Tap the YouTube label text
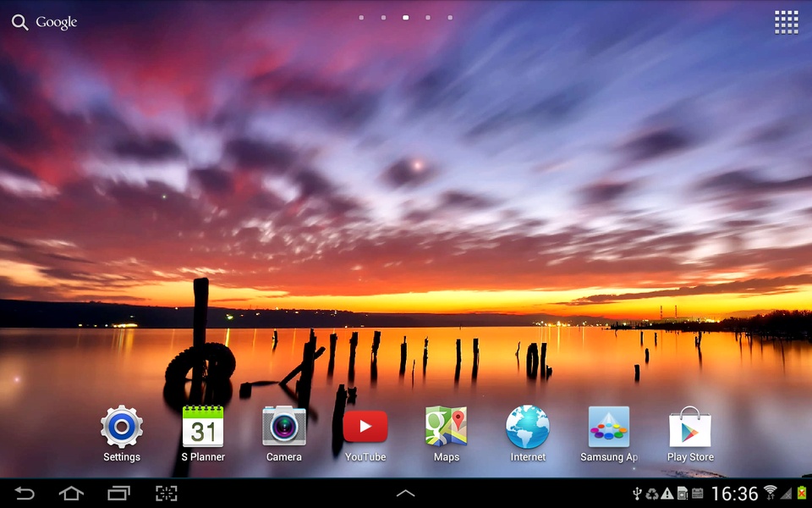812x508 pixels. [365, 457]
